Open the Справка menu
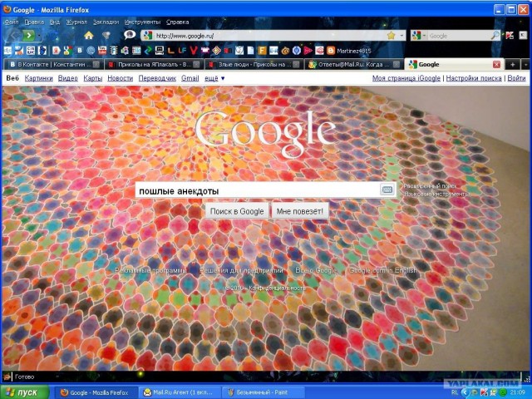 [x=177, y=22]
